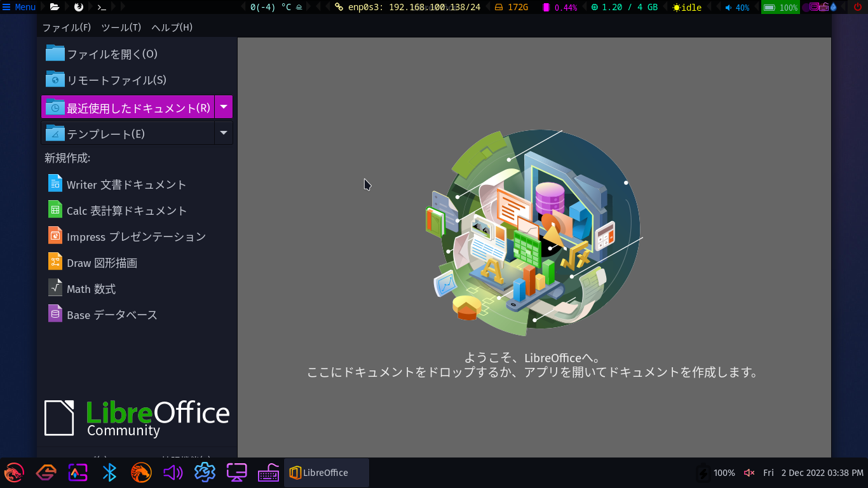
Task: Open the ファイル(F) menu
Action: pos(66,27)
